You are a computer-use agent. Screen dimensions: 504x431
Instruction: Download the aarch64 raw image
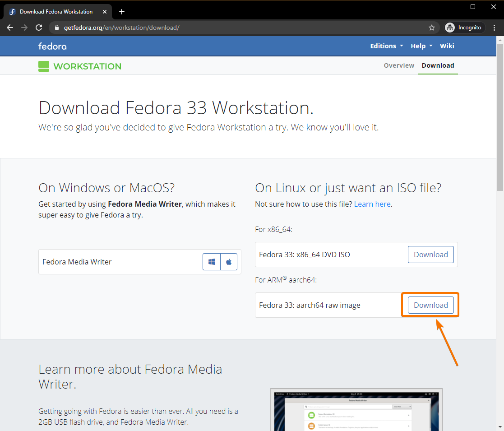tap(430, 305)
